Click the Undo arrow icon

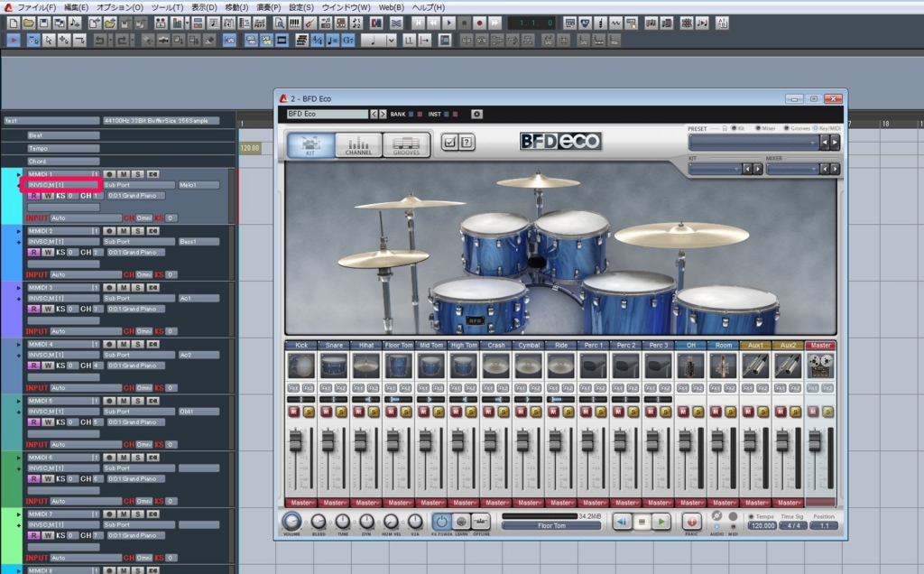point(99,40)
